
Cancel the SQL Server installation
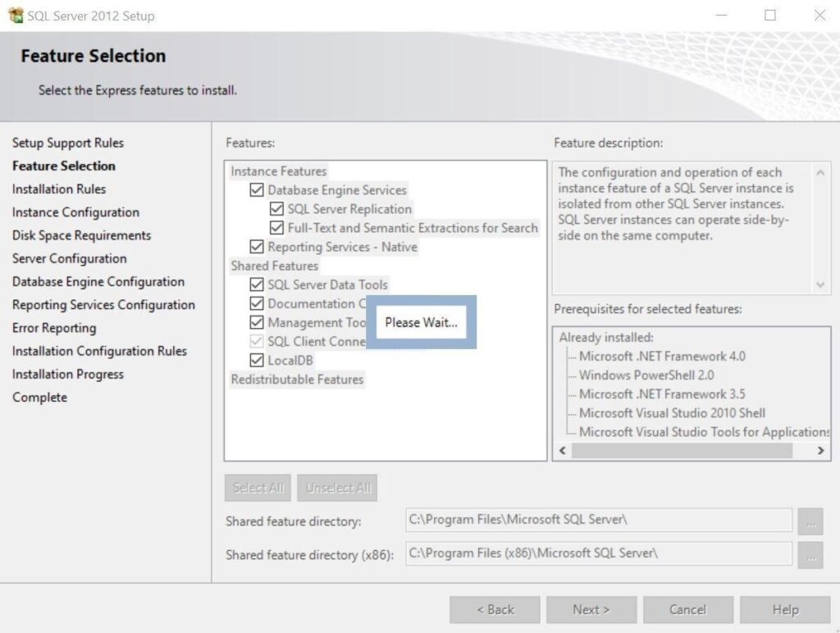click(688, 609)
